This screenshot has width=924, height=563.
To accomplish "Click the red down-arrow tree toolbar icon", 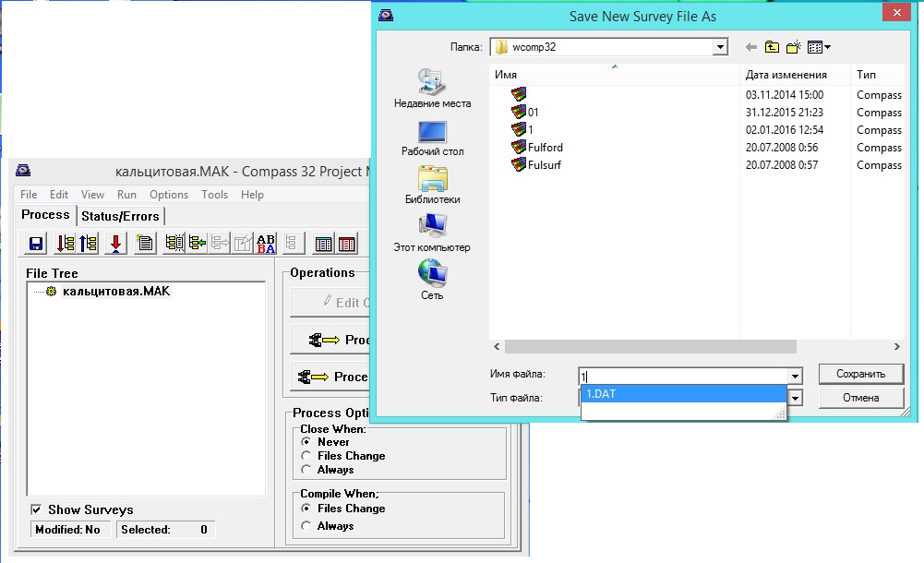I will click(115, 244).
